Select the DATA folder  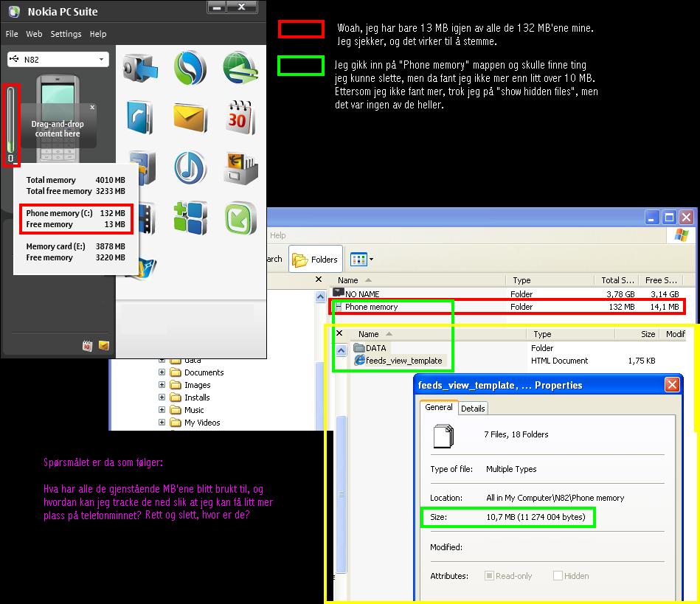tap(370, 348)
